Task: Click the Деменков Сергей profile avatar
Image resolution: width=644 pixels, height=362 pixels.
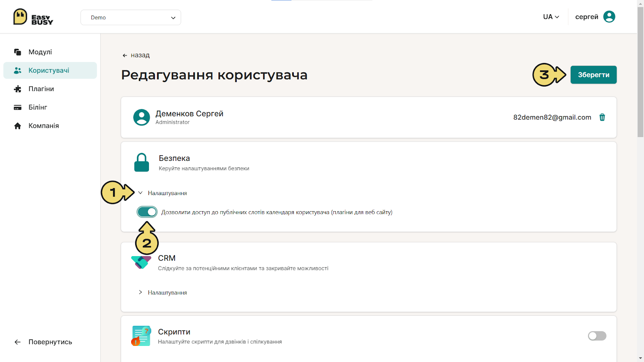Action: 141,117
